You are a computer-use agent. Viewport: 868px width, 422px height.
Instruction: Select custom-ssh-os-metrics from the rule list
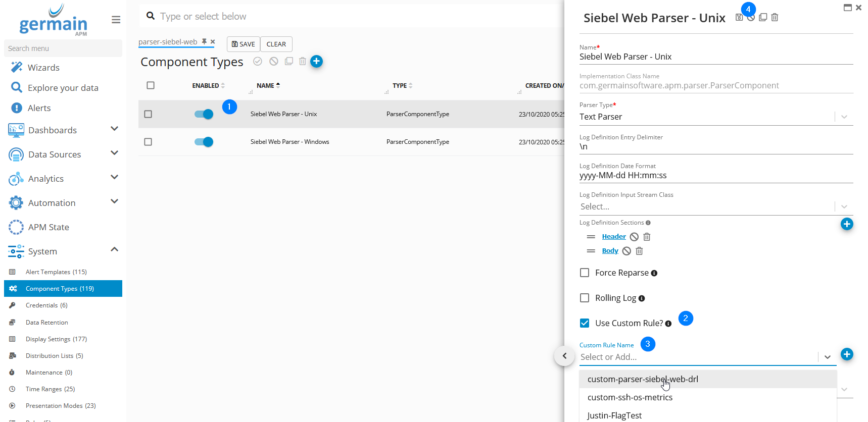630,397
